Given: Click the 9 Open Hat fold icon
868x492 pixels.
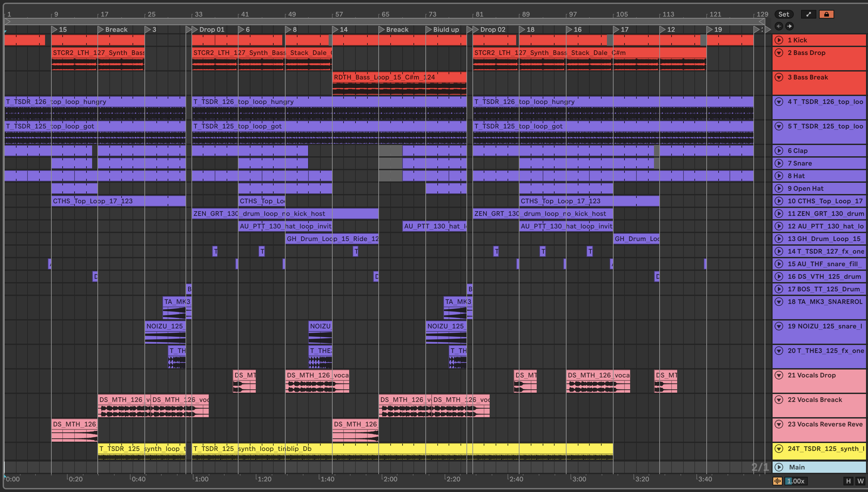Looking at the screenshot, I should coord(779,188).
